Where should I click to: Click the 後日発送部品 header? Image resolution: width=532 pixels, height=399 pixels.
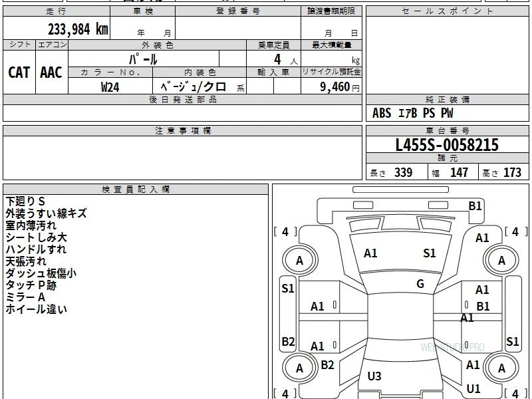[x=182, y=100]
